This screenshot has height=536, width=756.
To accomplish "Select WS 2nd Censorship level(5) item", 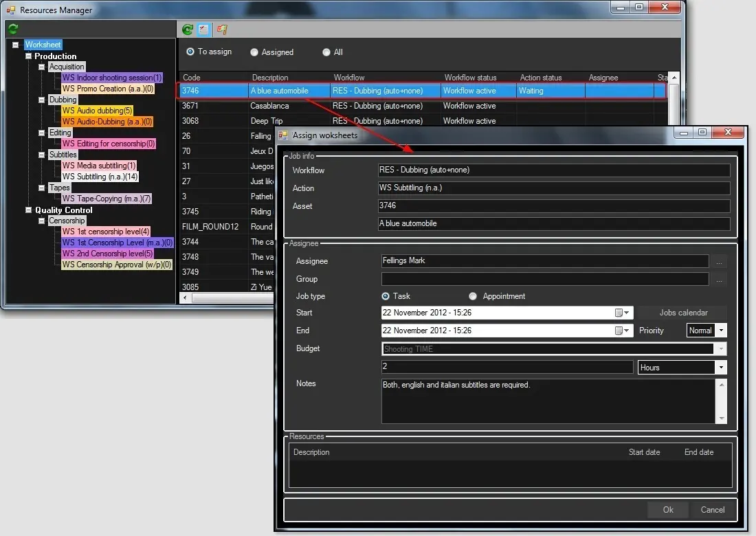I will tap(107, 254).
